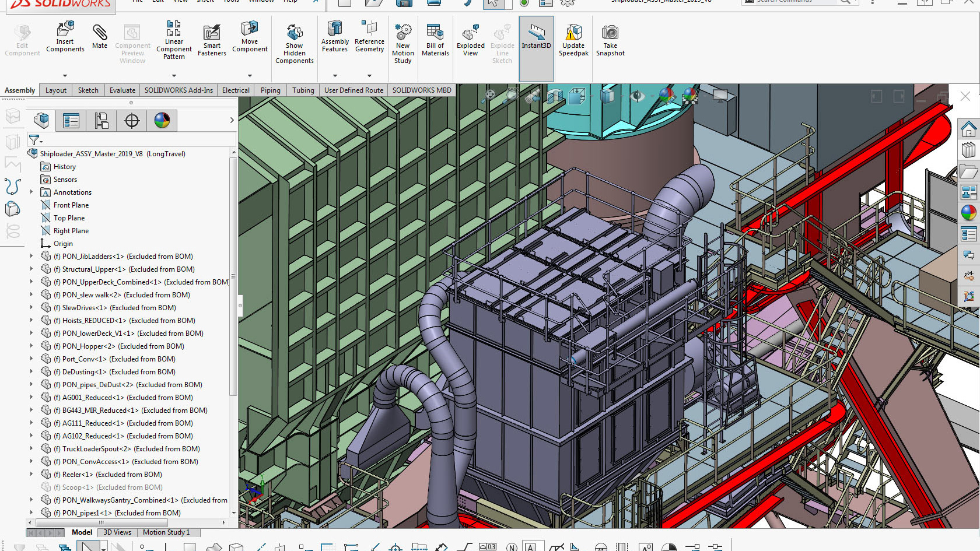Open the View Palette task pane

969,192
